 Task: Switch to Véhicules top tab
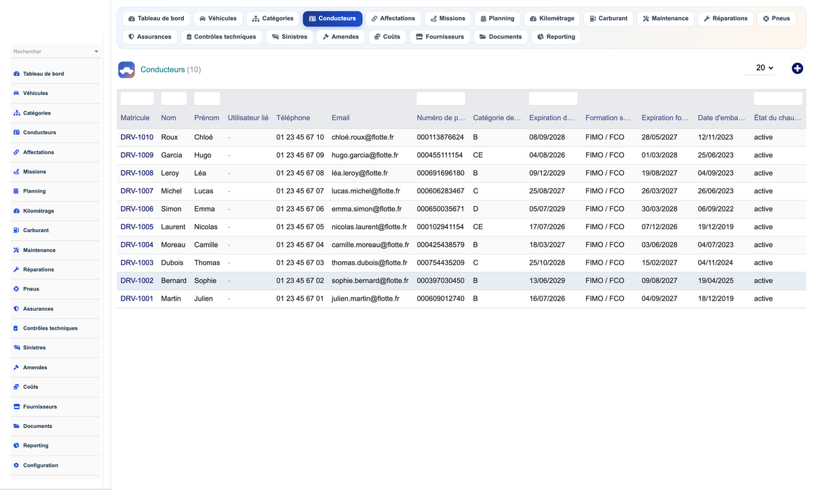click(x=218, y=18)
